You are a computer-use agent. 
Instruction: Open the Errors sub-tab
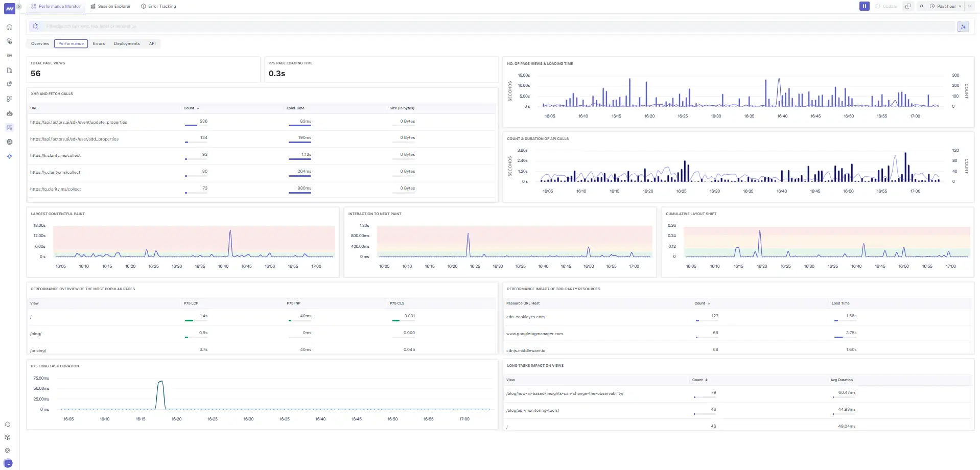tap(99, 43)
